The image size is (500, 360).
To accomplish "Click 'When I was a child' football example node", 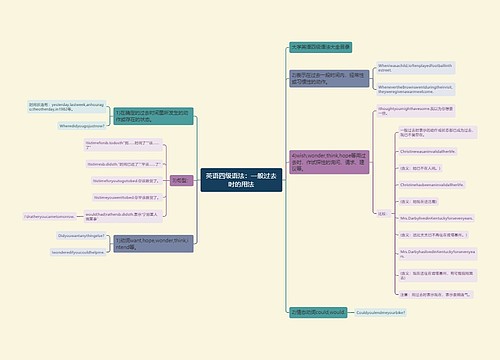I will pos(416,68).
